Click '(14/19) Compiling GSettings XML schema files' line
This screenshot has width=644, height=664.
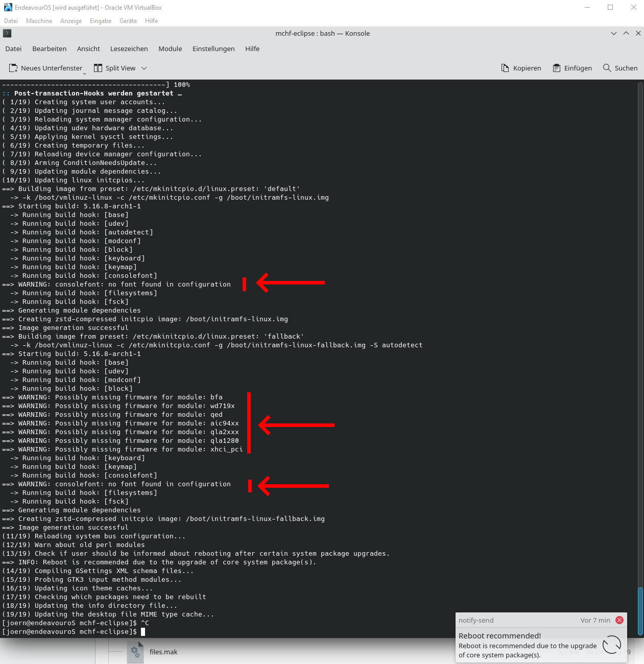tap(98, 571)
